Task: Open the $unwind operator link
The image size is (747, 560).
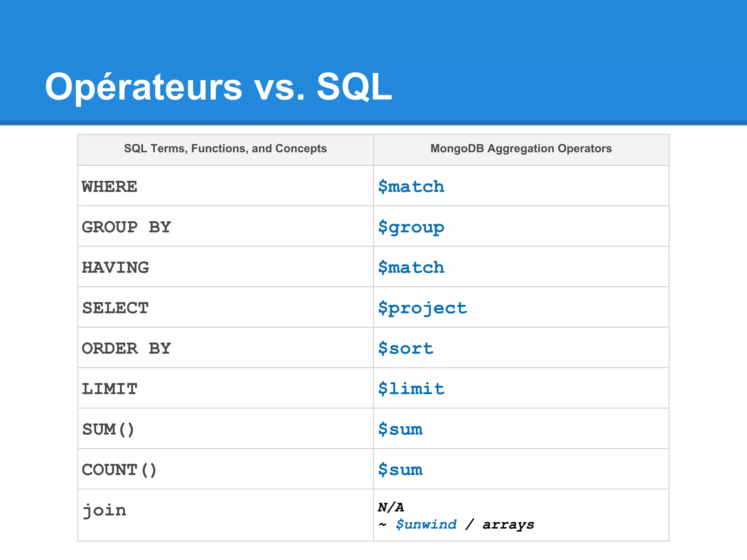Action: tap(426, 525)
